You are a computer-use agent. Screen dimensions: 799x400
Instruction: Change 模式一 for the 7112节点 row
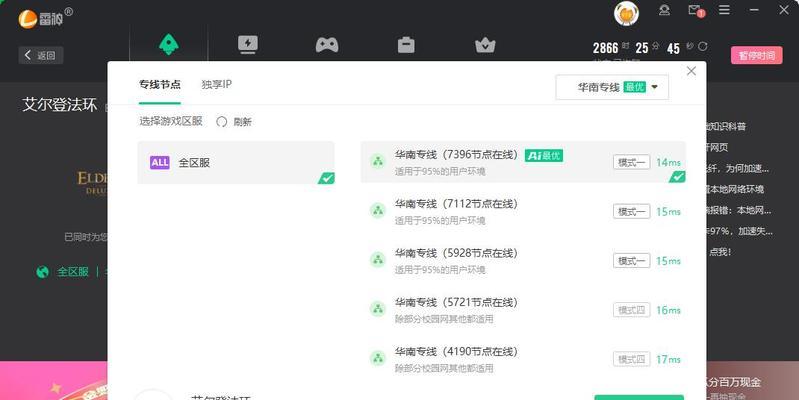[x=631, y=211]
